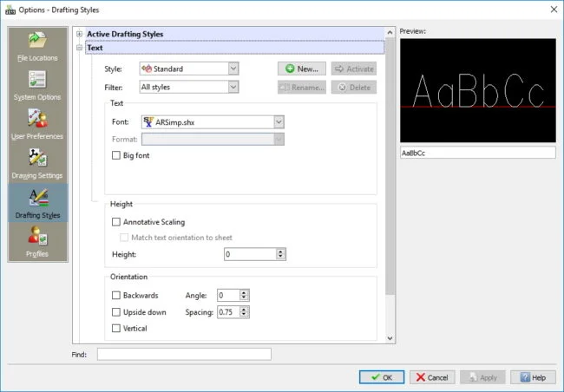Click the New text style button
This screenshot has width=564, height=392.
tap(302, 69)
